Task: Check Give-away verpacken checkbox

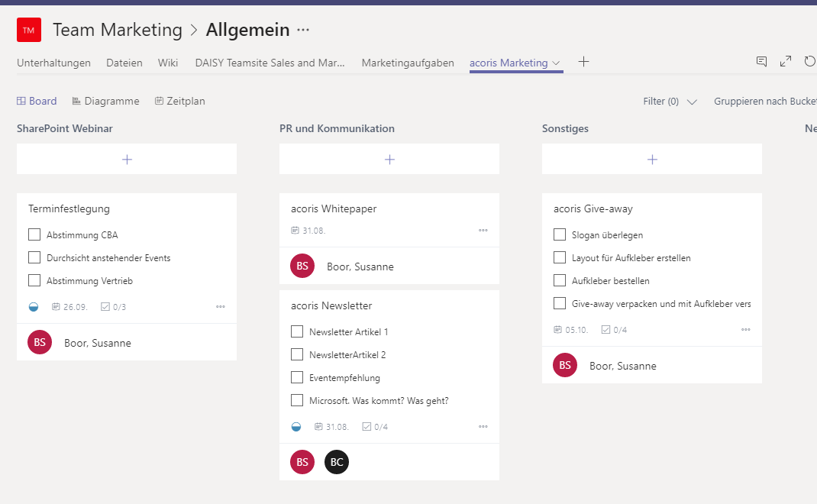Action: click(x=560, y=303)
